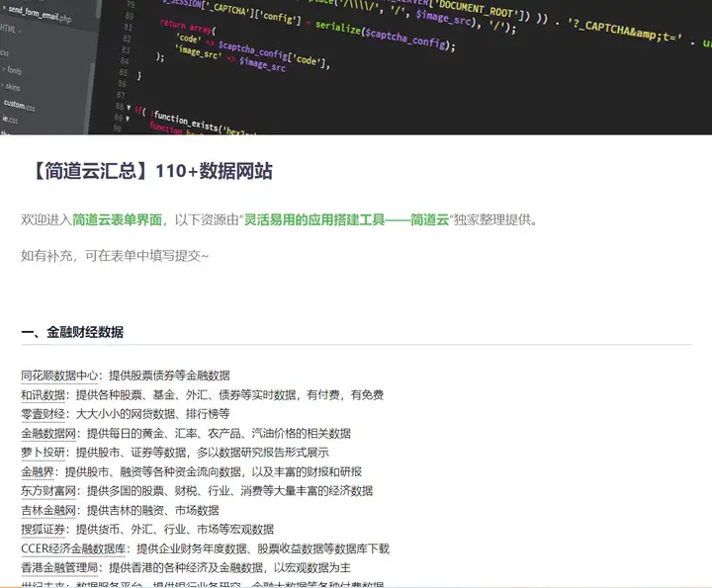Open 吉林金融网 link
The width and height of the screenshot is (712, 588).
pos(48,510)
